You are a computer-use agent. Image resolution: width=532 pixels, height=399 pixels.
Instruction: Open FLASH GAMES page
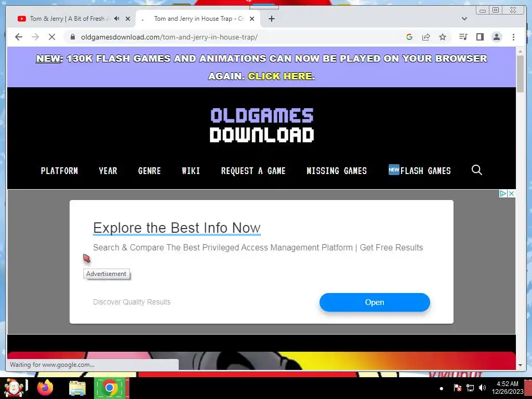pos(420,170)
